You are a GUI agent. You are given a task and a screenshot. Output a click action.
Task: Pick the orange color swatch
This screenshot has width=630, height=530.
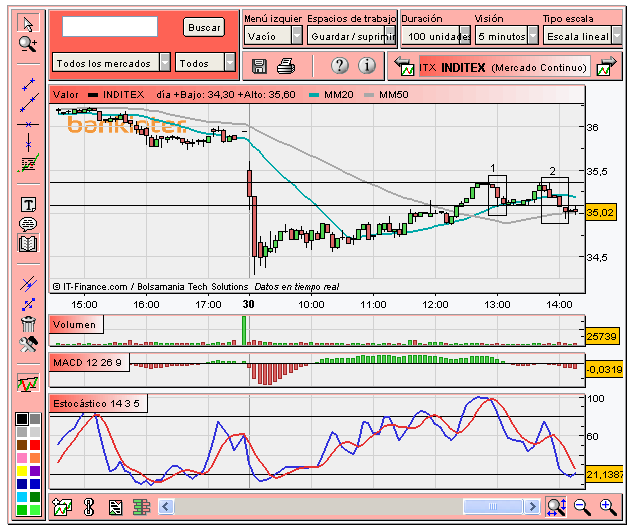tap(35, 458)
